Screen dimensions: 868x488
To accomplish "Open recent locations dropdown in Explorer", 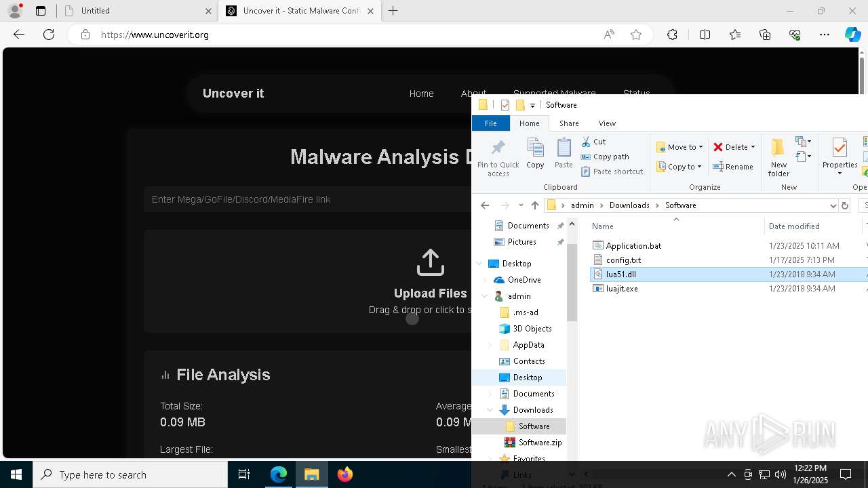I will (x=521, y=205).
